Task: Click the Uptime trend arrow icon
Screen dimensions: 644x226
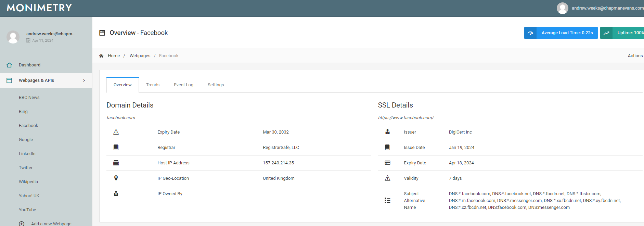Action: [606, 33]
